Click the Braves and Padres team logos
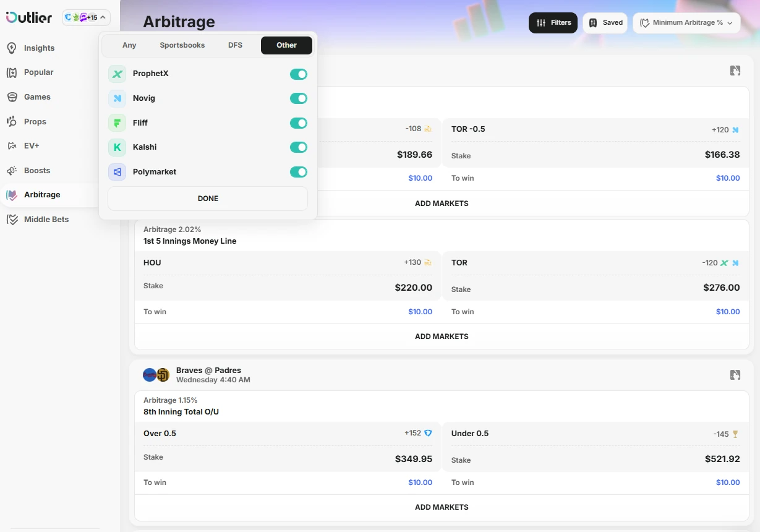Image resolution: width=760 pixels, height=532 pixels. click(156, 375)
